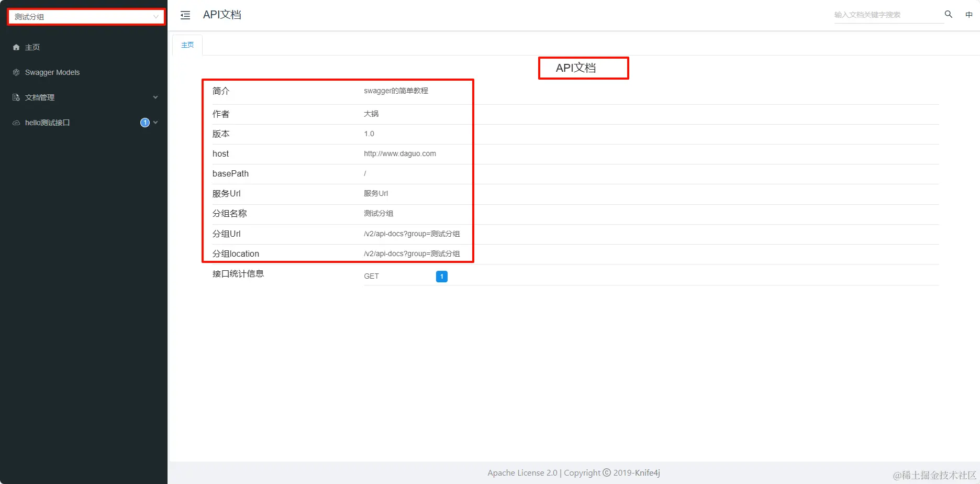980x484 pixels.
Task: Click the 分组Url label
Action: pos(227,234)
